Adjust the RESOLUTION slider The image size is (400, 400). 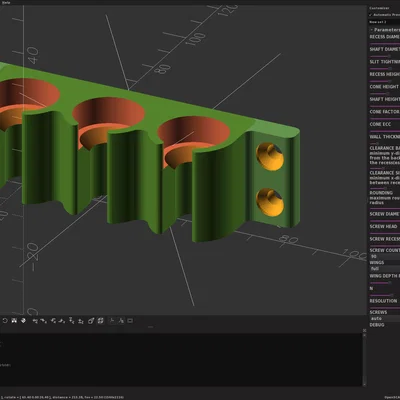tap(385, 307)
